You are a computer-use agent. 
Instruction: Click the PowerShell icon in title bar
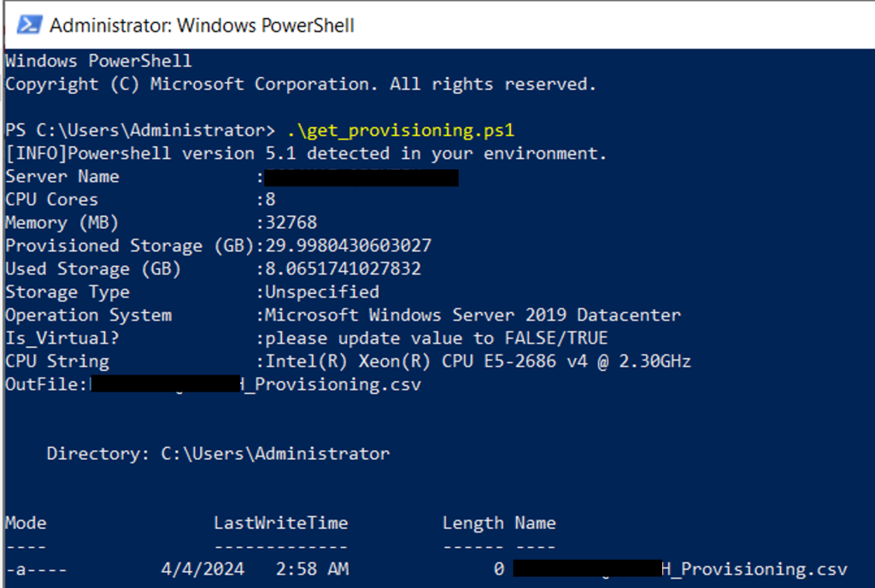(29, 25)
